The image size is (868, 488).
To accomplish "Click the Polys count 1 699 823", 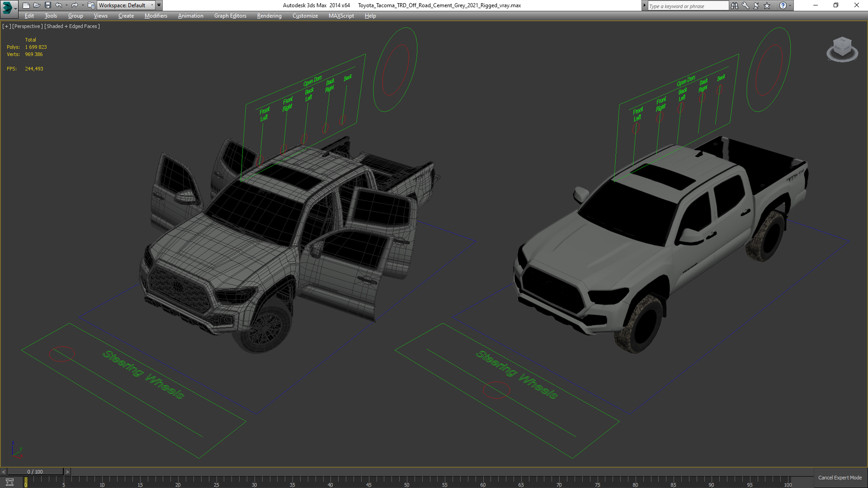I will [36, 47].
